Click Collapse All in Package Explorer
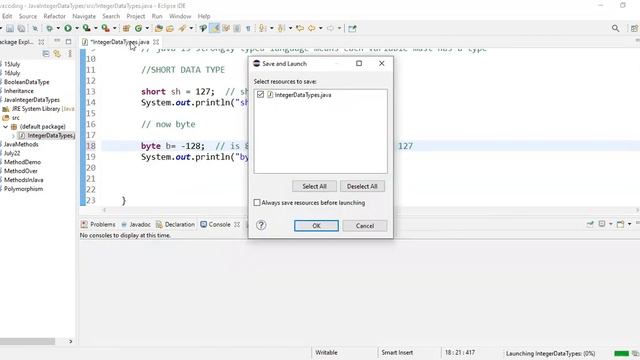This screenshot has width=640, height=360. 46,54
